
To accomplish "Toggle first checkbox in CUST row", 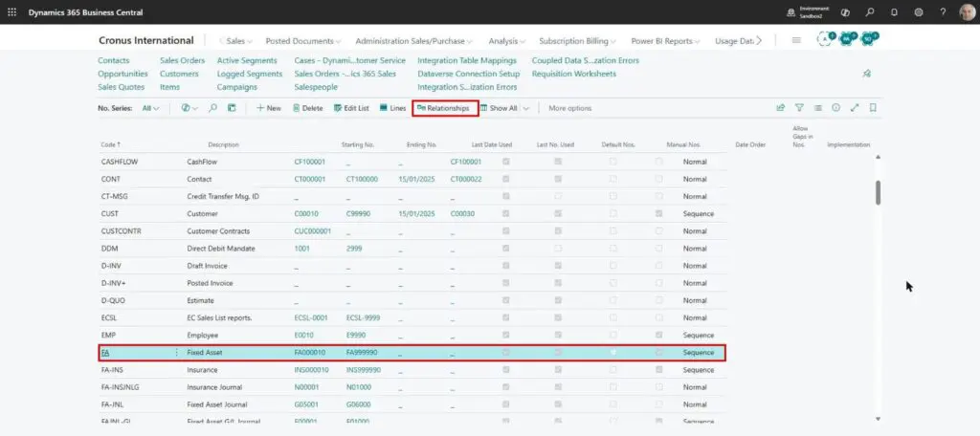I will (x=505, y=213).
